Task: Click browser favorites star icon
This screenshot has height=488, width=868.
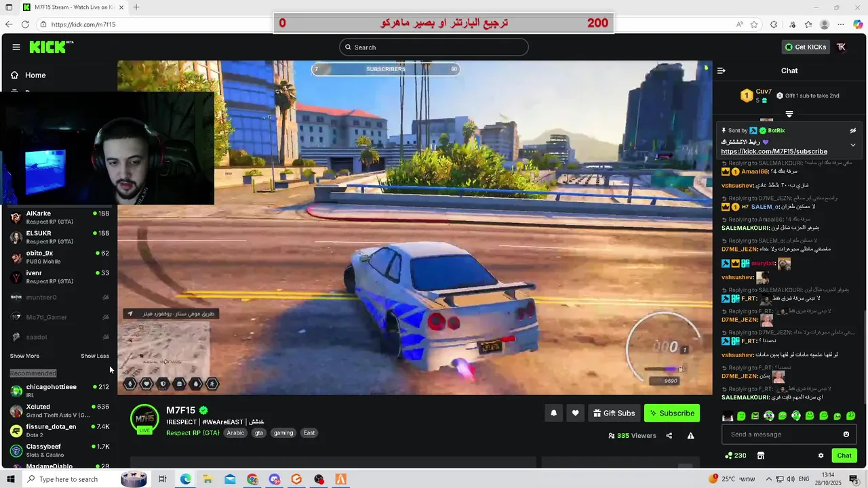Action: click(x=754, y=24)
